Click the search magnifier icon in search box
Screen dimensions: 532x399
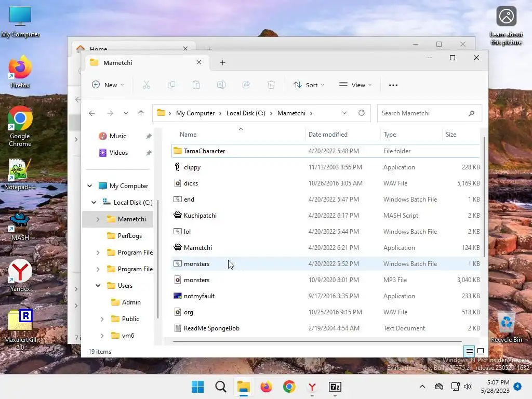coord(471,113)
